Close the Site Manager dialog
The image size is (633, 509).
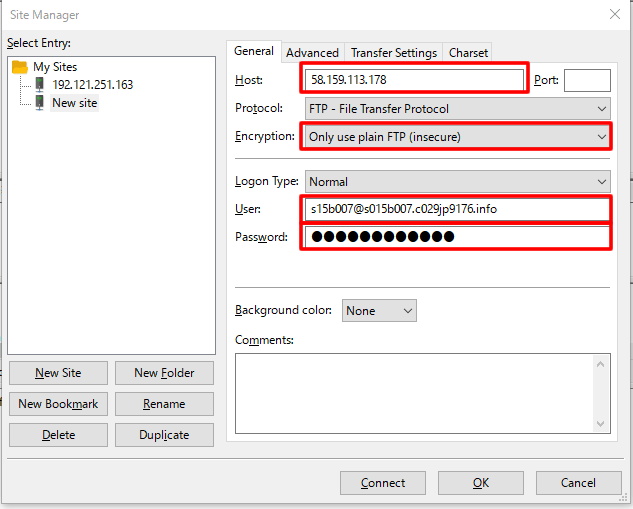coord(613,15)
